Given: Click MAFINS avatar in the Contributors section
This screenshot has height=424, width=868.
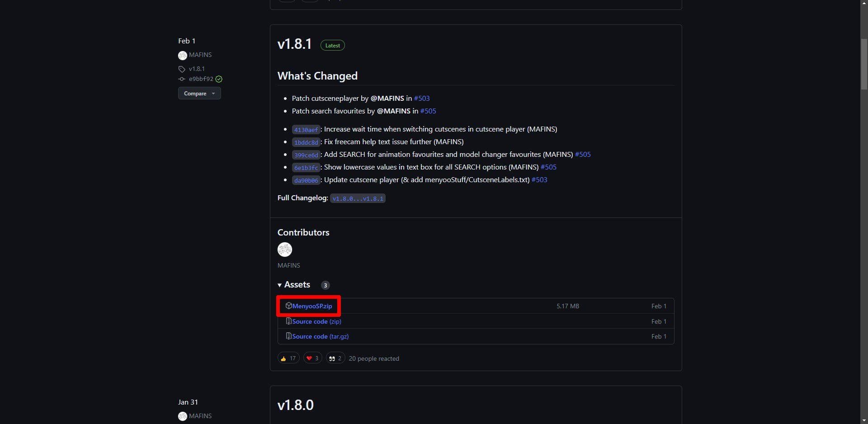Looking at the screenshot, I should 284,249.
